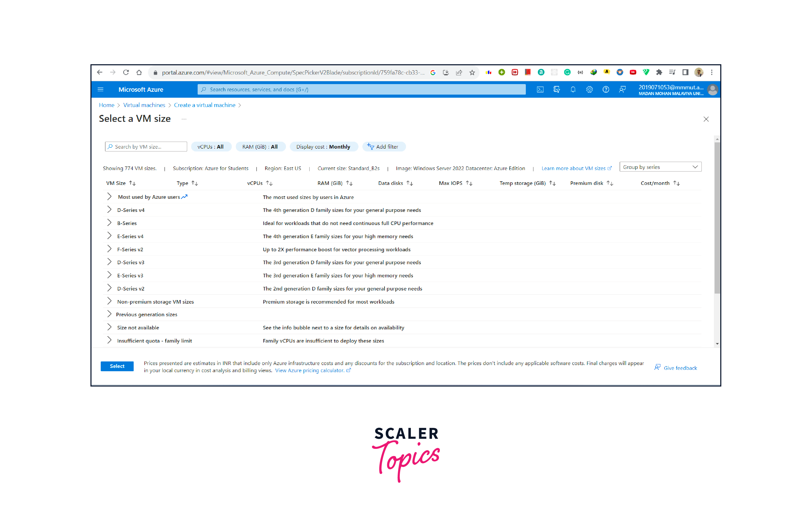
Task: Open the Azure portal hamburger menu
Action: coord(100,90)
